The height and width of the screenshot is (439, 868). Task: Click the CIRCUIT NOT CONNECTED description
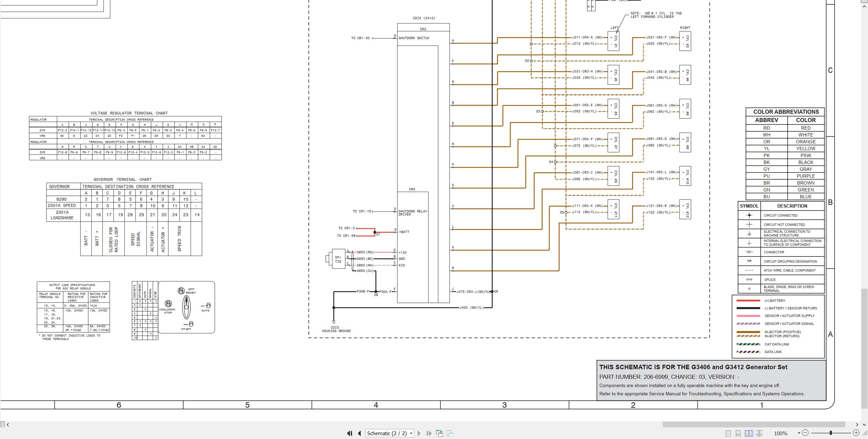click(784, 224)
